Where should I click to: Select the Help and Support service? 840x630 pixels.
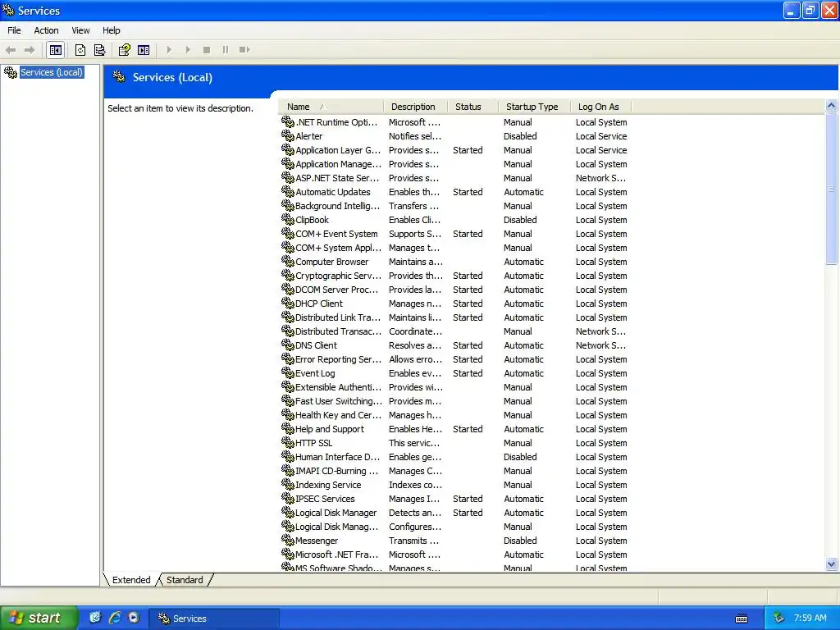tap(330, 428)
